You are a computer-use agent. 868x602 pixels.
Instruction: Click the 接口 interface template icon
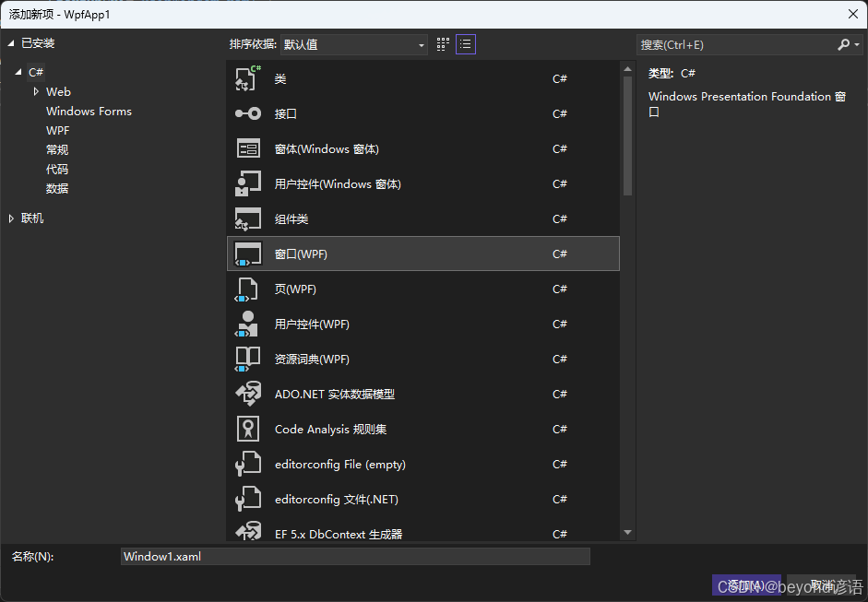tap(247, 113)
